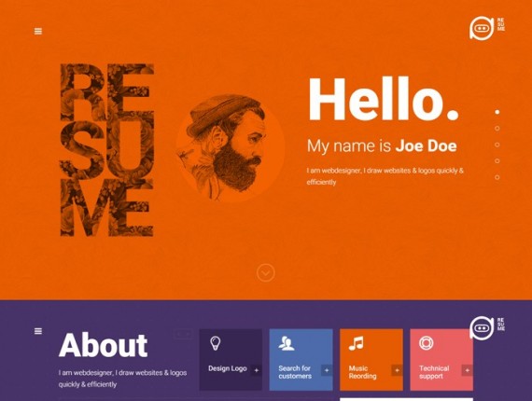Click the circled down-chevron scroll button
This screenshot has height=401, width=532.
(266, 272)
